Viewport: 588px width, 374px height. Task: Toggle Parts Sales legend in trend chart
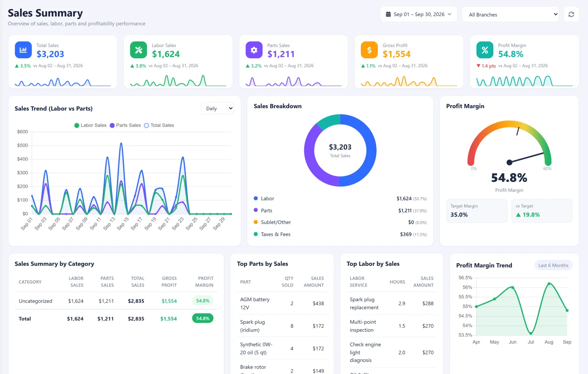[125, 125]
